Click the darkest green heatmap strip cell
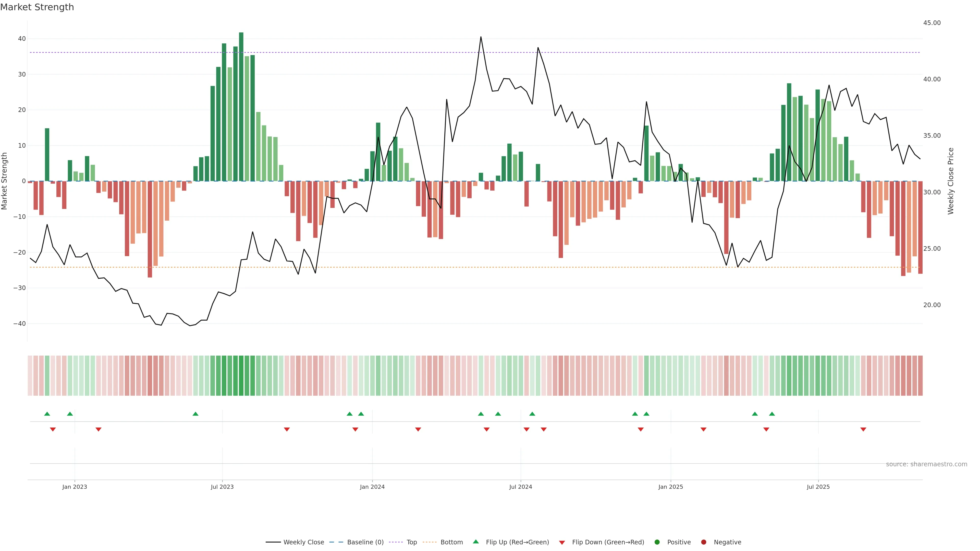The width and height of the screenshot is (980, 551). [x=241, y=375]
